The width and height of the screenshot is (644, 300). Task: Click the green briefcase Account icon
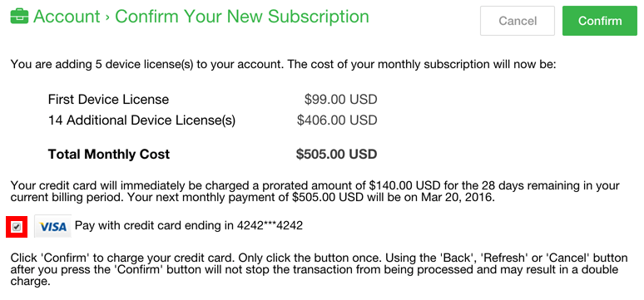[19, 17]
